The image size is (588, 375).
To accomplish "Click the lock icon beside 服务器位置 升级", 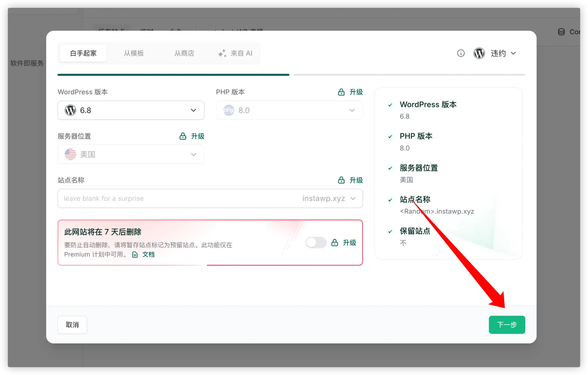I will (183, 136).
